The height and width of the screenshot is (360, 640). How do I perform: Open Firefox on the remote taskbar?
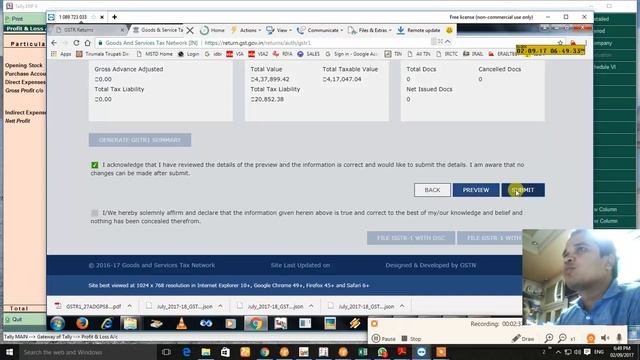pos(82,324)
